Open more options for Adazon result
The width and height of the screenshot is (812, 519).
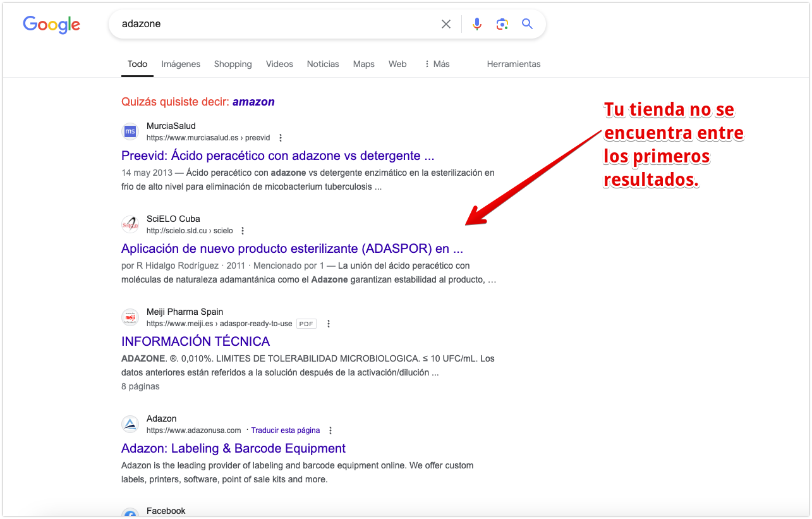tap(330, 430)
